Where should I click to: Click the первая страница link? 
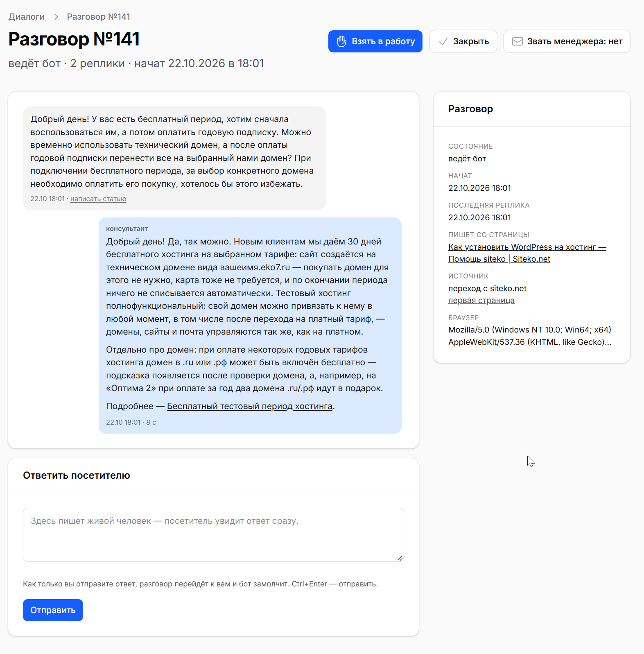pyautogui.click(x=481, y=300)
